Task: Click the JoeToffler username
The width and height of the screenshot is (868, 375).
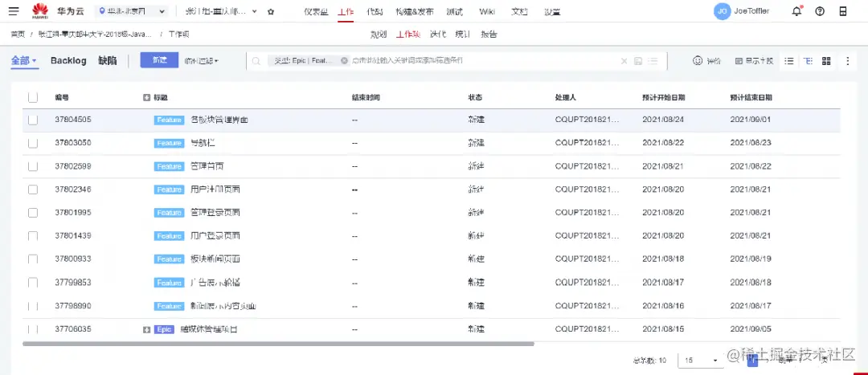Action: pos(751,11)
